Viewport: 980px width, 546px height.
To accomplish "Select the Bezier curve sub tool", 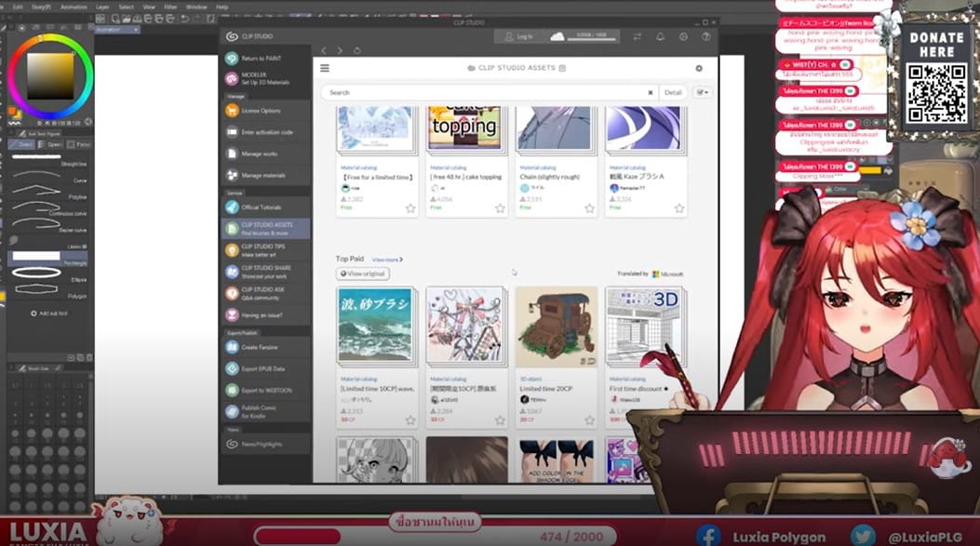I will pos(48,225).
